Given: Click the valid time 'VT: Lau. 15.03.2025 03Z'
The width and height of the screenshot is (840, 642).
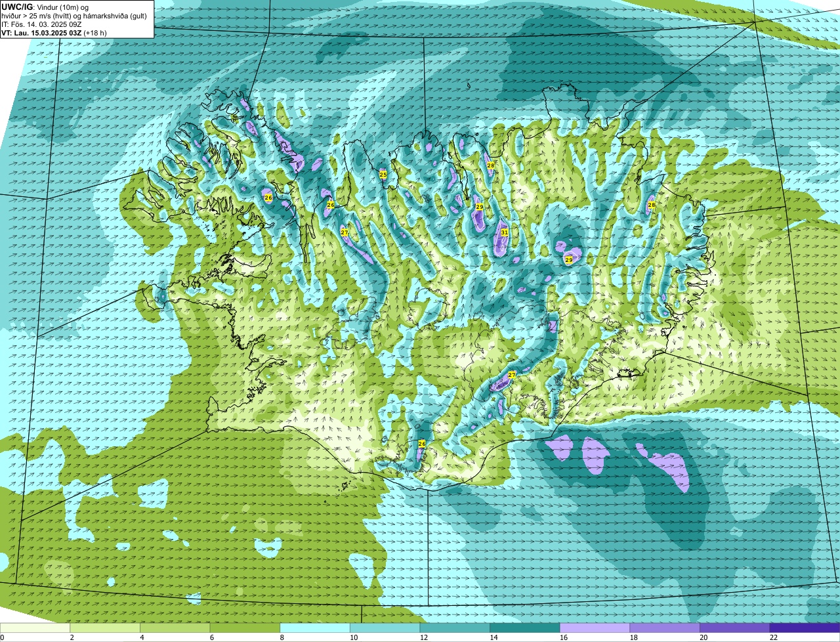Looking at the screenshot, I should pyautogui.click(x=41, y=32).
